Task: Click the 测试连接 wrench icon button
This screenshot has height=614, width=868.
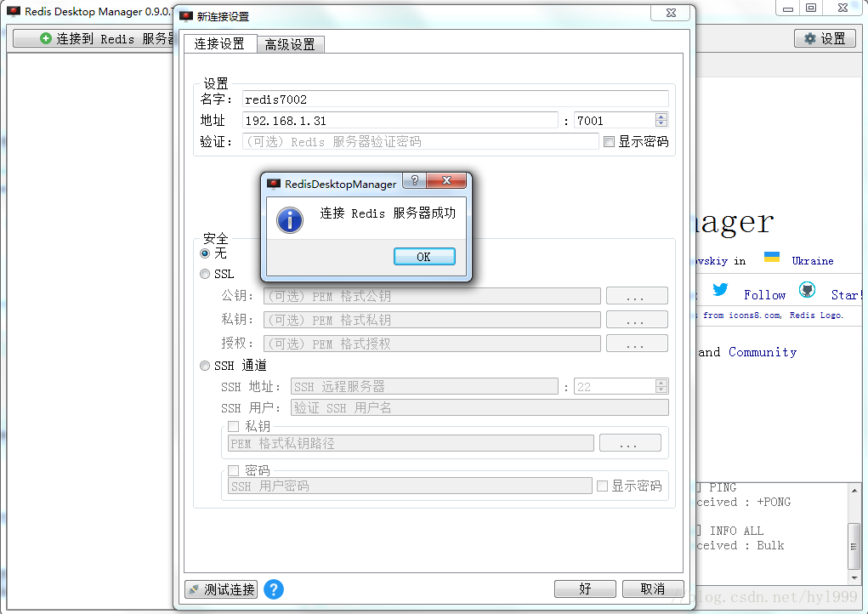Action: (220, 588)
